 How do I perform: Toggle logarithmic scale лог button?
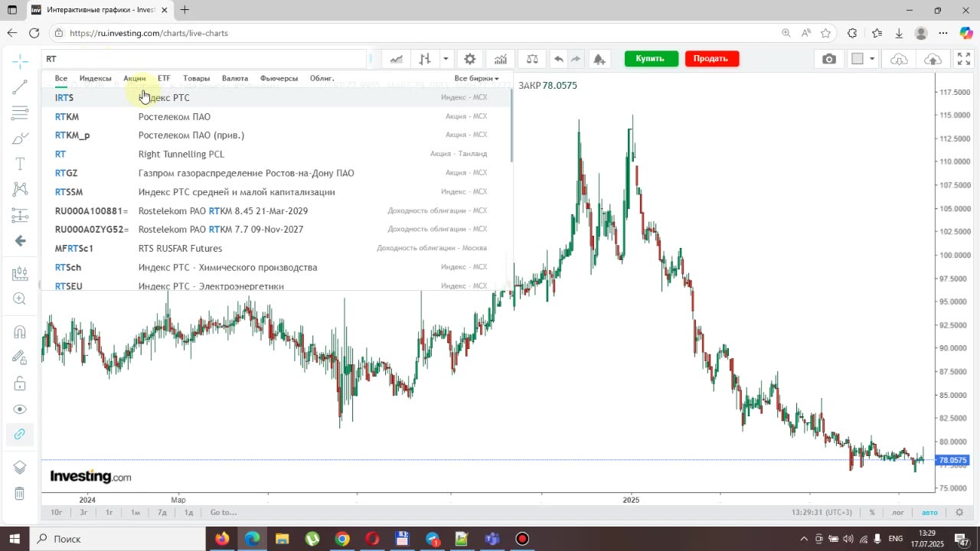coord(899,512)
